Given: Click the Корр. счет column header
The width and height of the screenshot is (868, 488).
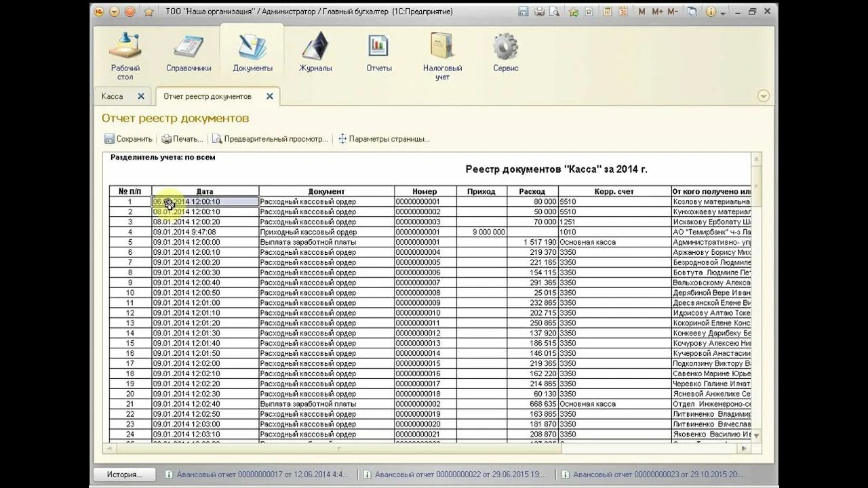Looking at the screenshot, I should tap(614, 192).
